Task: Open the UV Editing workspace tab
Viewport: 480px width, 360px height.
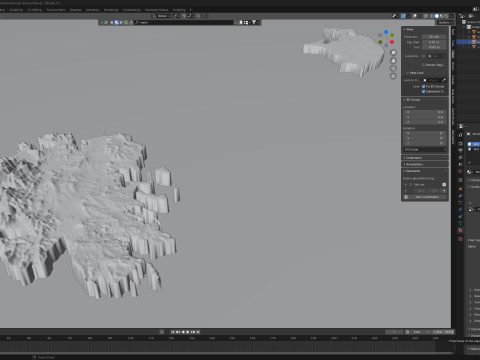Action: point(34,10)
